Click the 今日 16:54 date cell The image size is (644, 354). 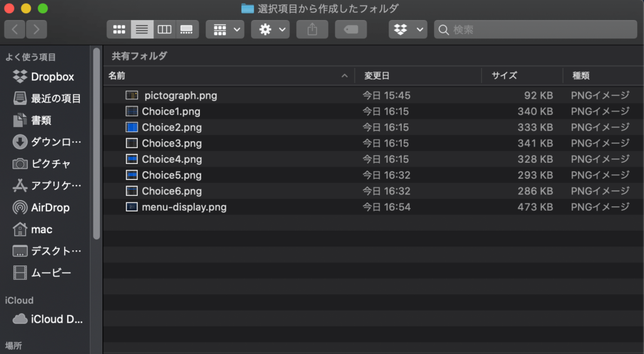coord(386,207)
